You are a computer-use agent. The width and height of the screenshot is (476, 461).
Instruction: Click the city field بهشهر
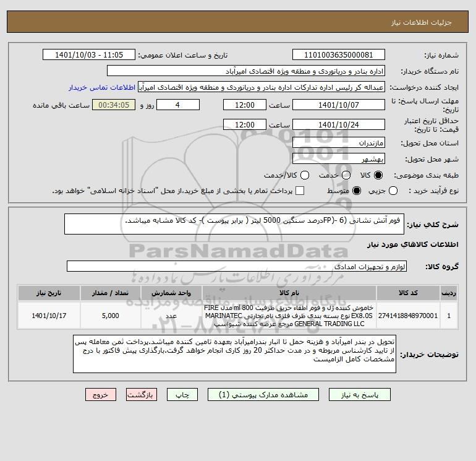[x=339, y=158]
